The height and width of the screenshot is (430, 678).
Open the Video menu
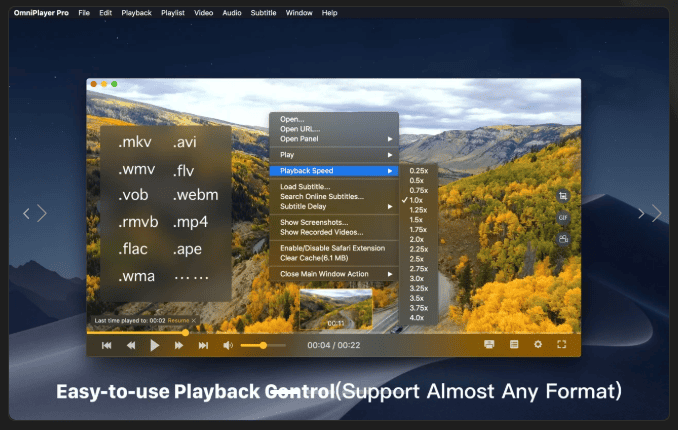tap(204, 13)
